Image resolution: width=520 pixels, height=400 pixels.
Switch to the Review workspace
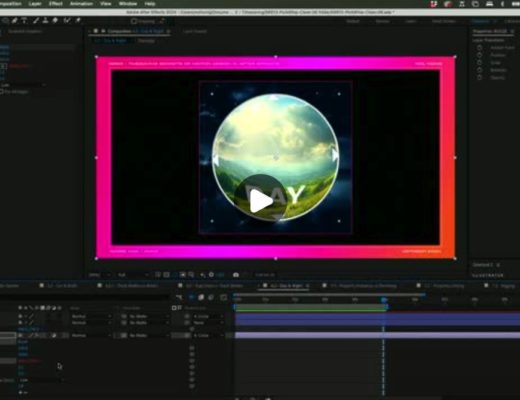point(382,21)
